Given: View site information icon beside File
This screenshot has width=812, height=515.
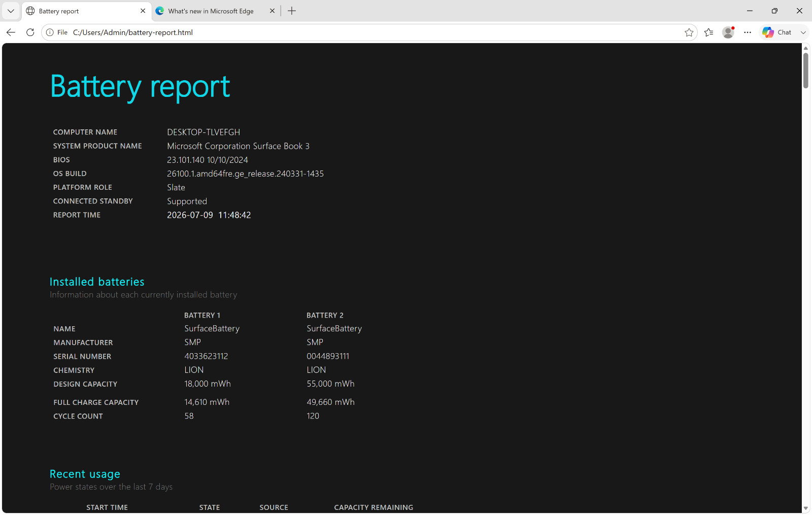Looking at the screenshot, I should [x=50, y=32].
